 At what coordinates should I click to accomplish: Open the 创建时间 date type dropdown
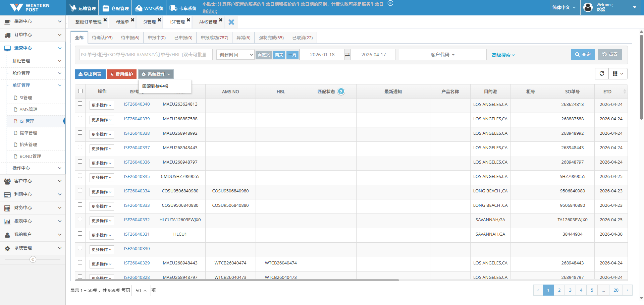tap(236, 55)
